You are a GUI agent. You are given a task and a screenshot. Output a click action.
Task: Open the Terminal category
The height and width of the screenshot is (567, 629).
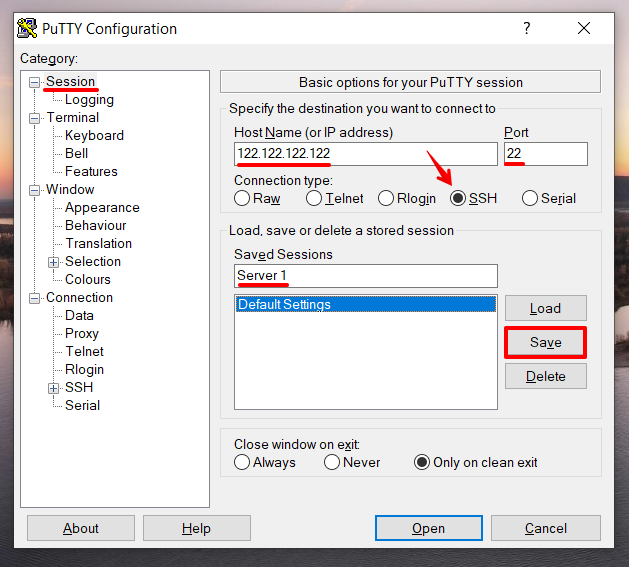(73, 118)
